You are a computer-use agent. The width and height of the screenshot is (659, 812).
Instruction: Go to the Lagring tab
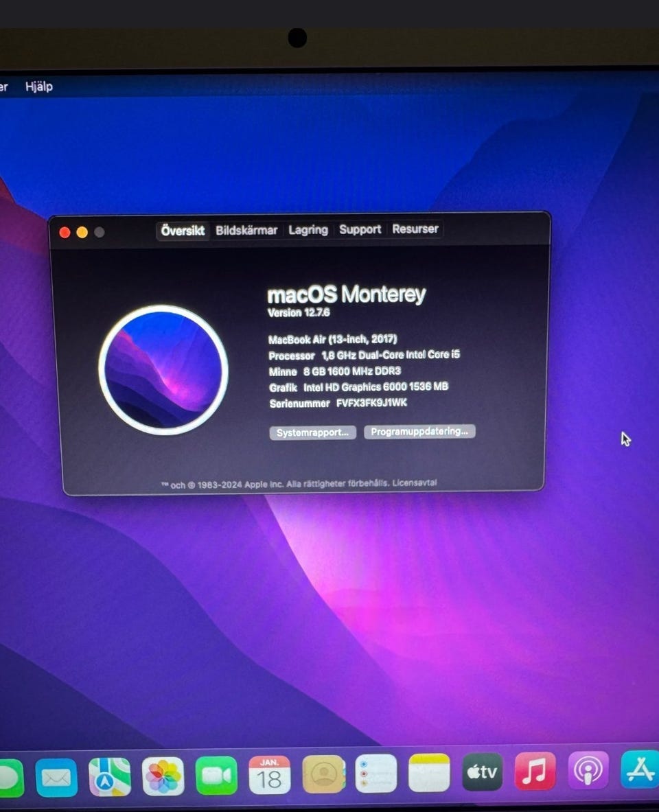(308, 230)
